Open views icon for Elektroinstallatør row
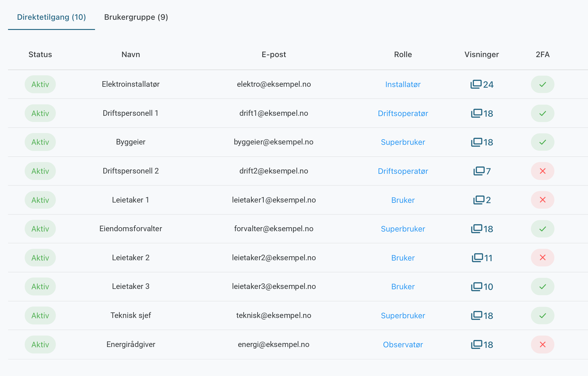The image size is (588, 376). (476, 84)
